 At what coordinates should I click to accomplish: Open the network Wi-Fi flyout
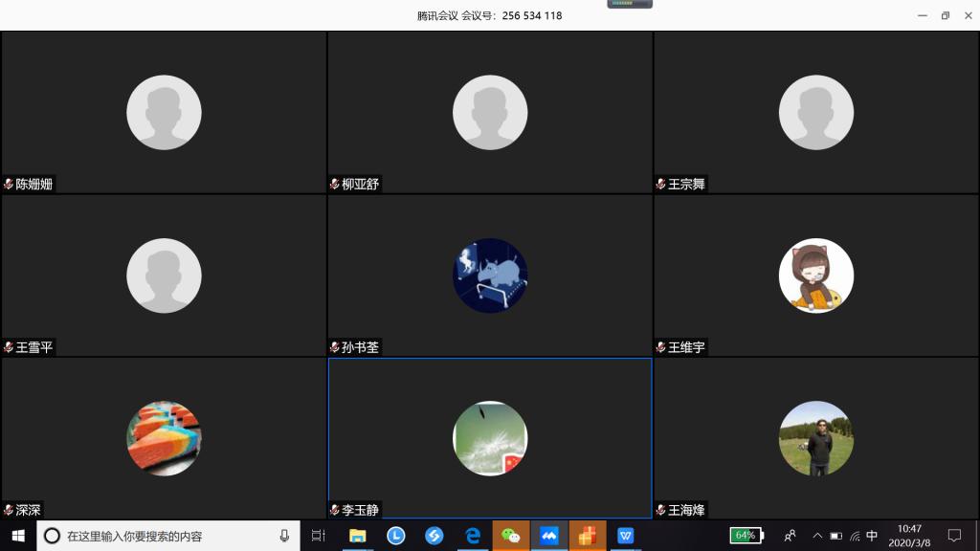tap(855, 536)
